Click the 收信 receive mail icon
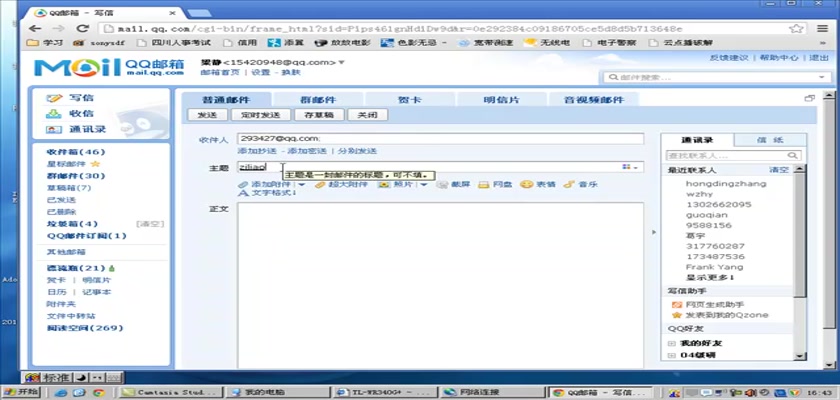840x400 pixels. pos(54,114)
